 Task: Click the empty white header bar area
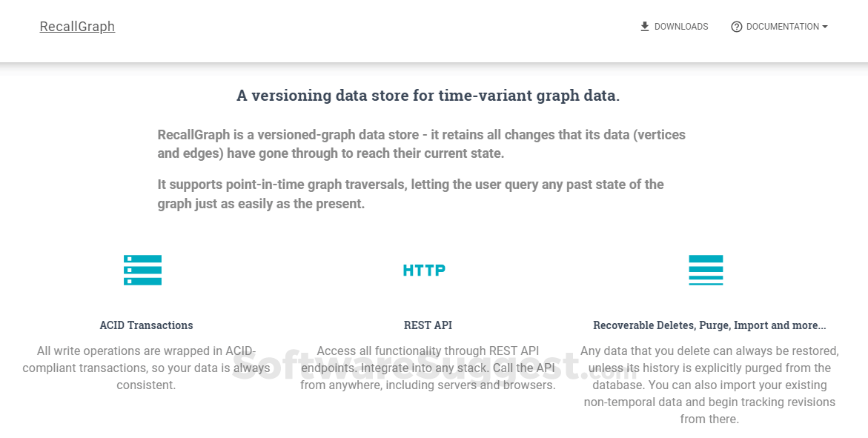[x=371, y=30]
